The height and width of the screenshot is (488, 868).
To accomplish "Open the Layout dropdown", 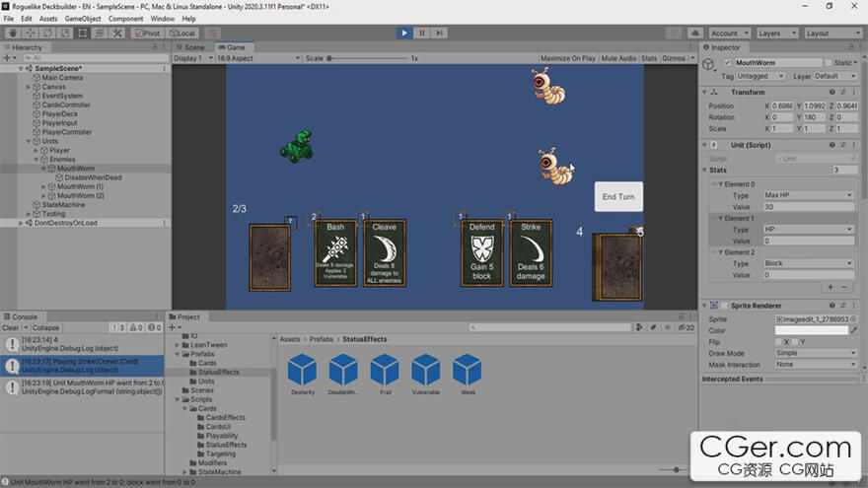I will click(832, 34).
